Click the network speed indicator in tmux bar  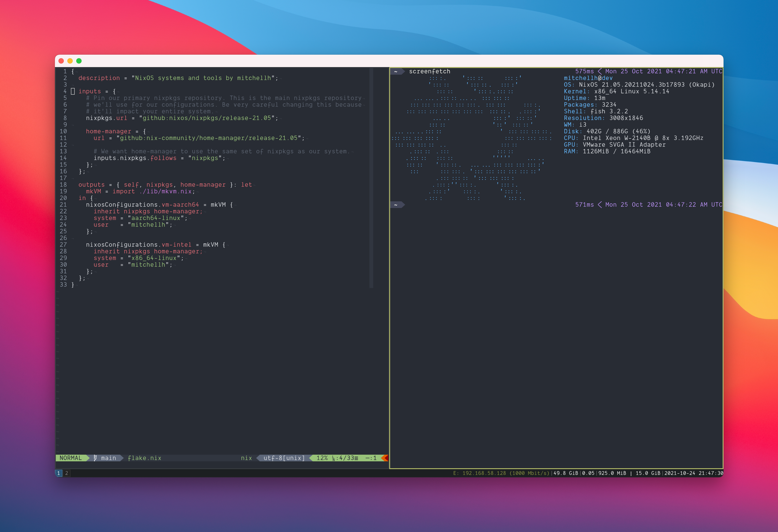click(x=502, y=473)
